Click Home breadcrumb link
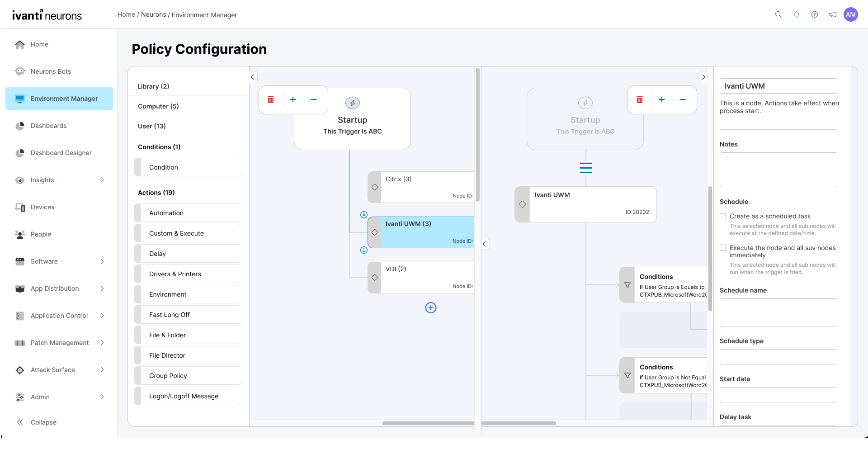Screen dimensions: 868x463 [126, 14]
